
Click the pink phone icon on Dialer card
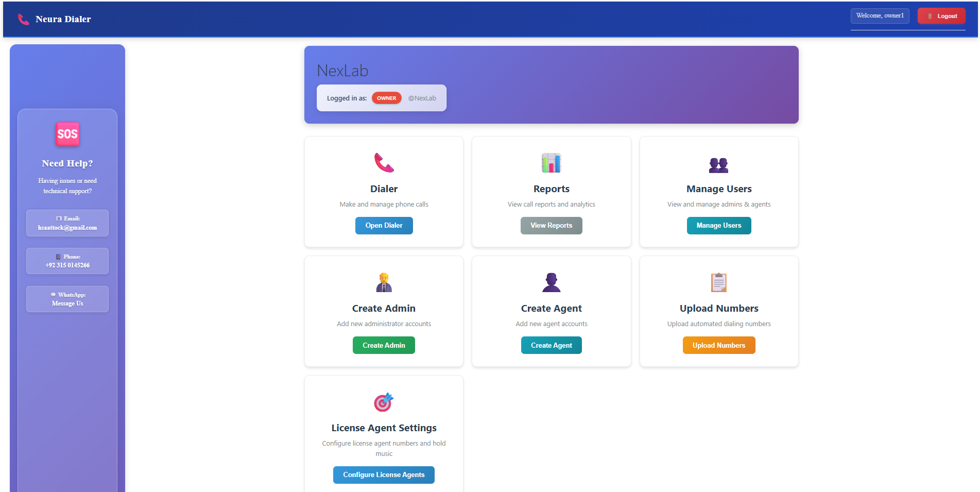tap(384, 163)
